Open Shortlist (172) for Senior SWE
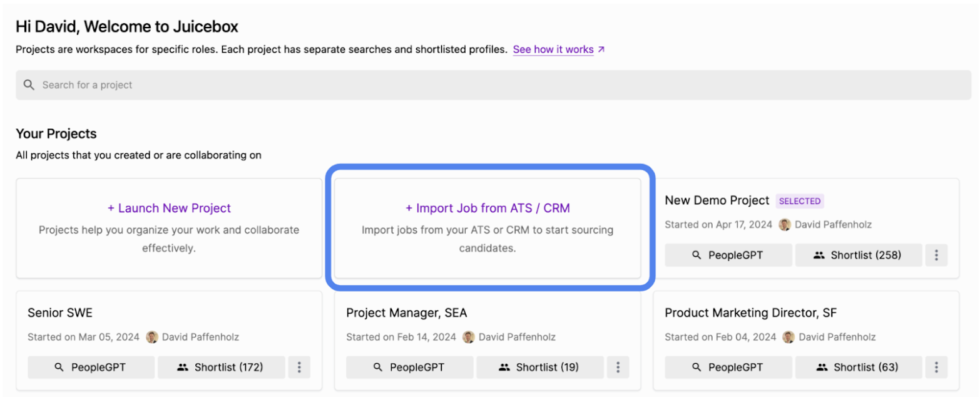This screenshot has width=980, height=397. click(221, 367)
